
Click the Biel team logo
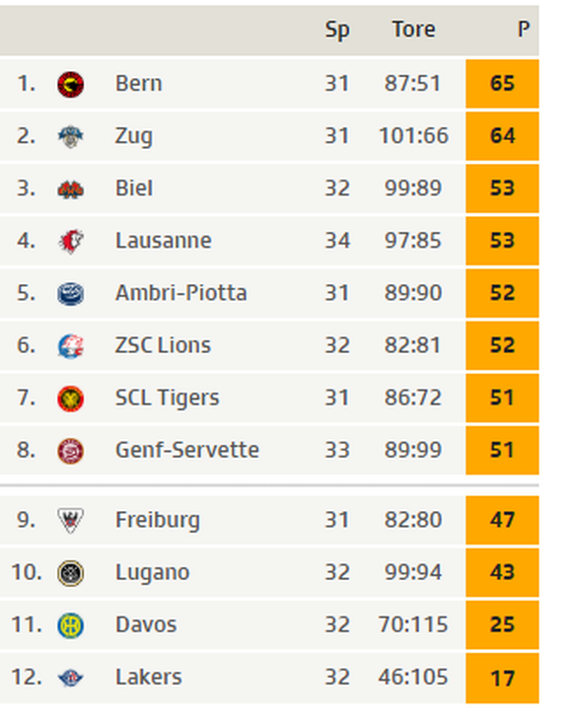click(71, 189)
